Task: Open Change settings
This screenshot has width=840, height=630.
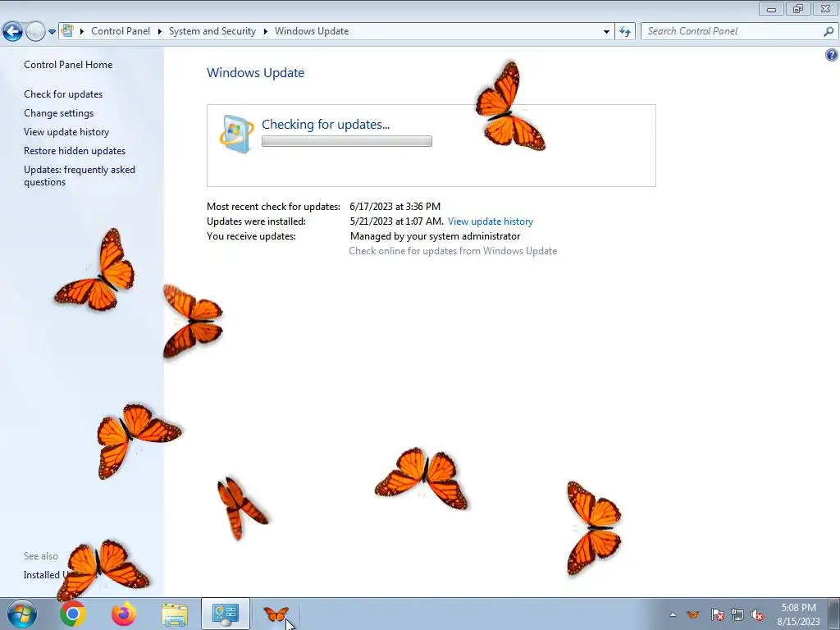Action: click(58, 113)
